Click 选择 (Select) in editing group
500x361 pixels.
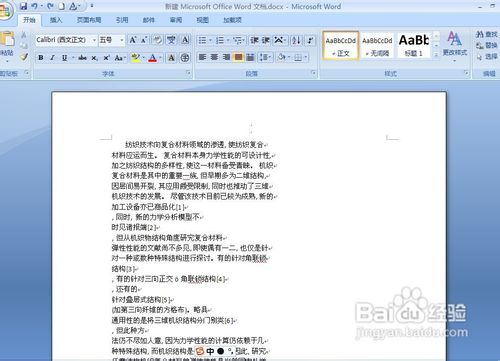pos(487,57)
